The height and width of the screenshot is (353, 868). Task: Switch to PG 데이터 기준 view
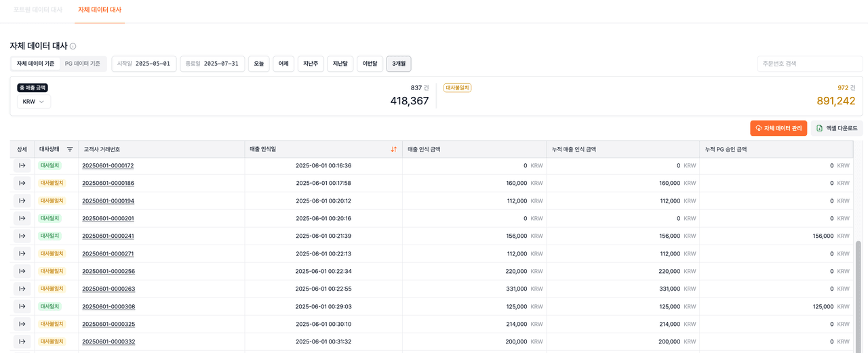pos(83,64)
